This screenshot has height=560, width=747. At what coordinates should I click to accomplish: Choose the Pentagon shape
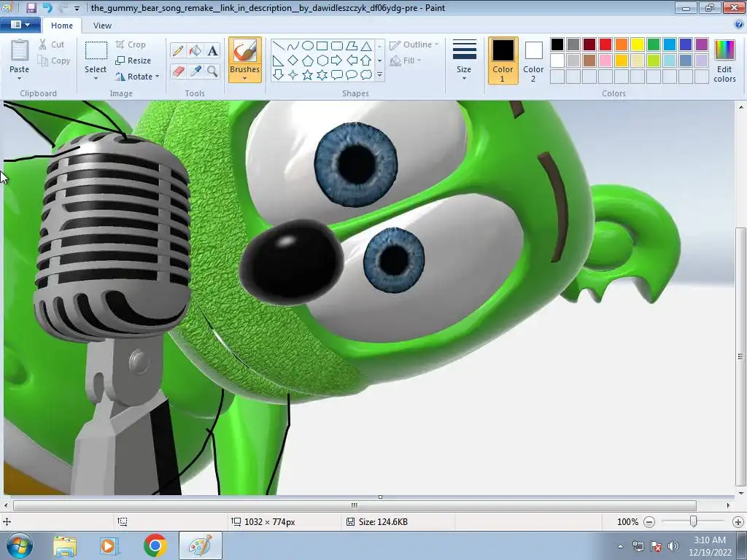click(308, 61)
